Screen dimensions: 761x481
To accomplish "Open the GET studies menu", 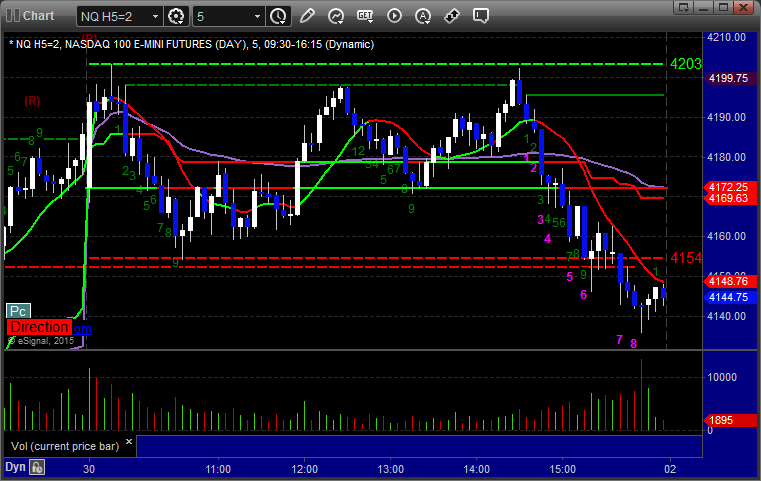I will point(365,16).
